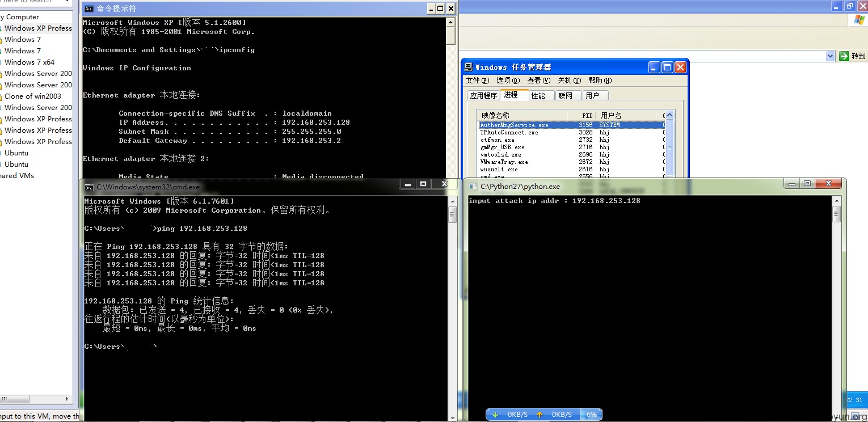Click the 22:31 clock in the tray
Viewport: 868px width, 422px height.
tap(854, 400)
